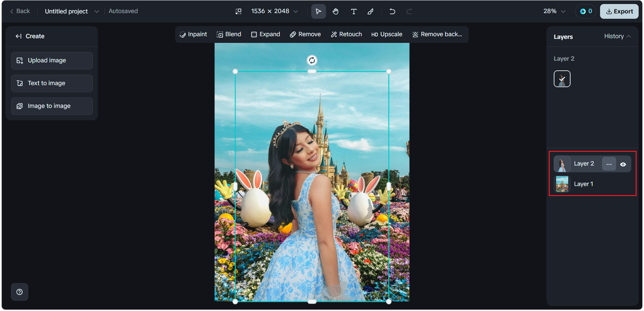The height and width of the screenshot is (311, 644).
Task: Go back using the Back button
Action: [x=20, y=11]
